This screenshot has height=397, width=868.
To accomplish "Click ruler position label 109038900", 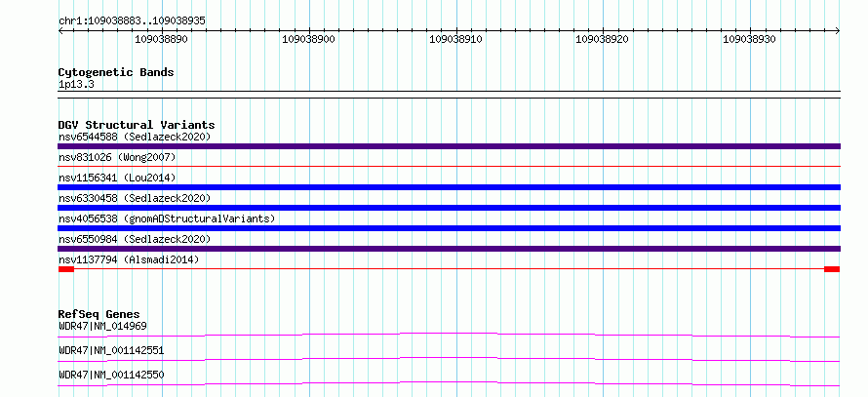I will (x=308, y=39).
